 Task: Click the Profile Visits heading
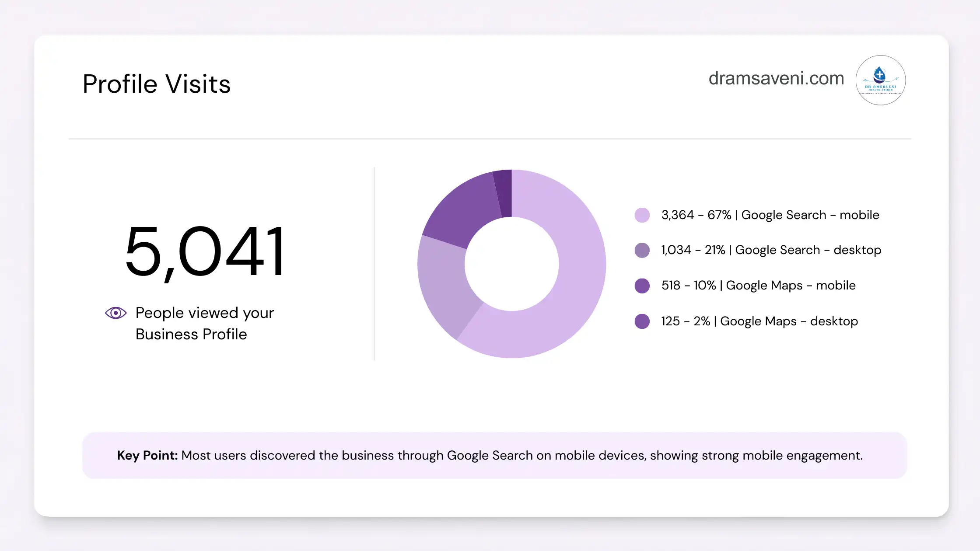click(156, 84)
